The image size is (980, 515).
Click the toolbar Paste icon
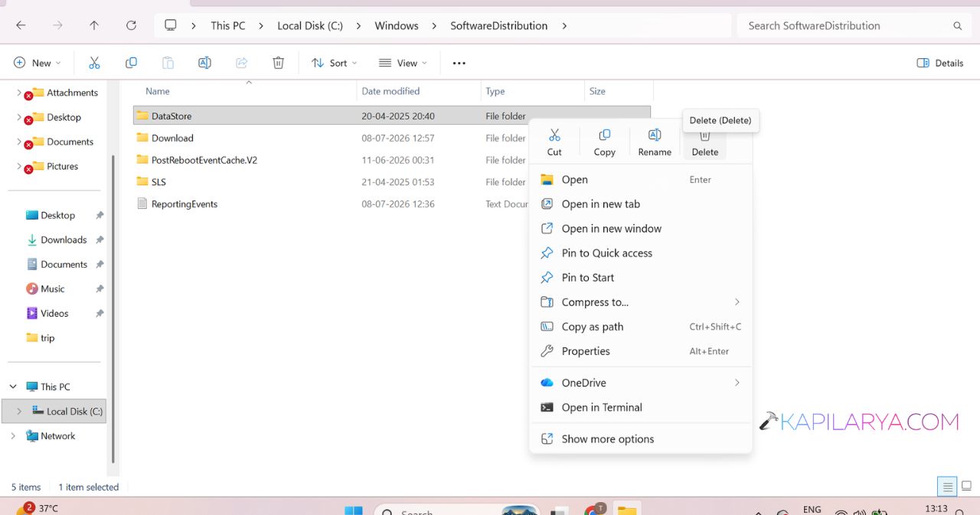click(x=168, y=63)
